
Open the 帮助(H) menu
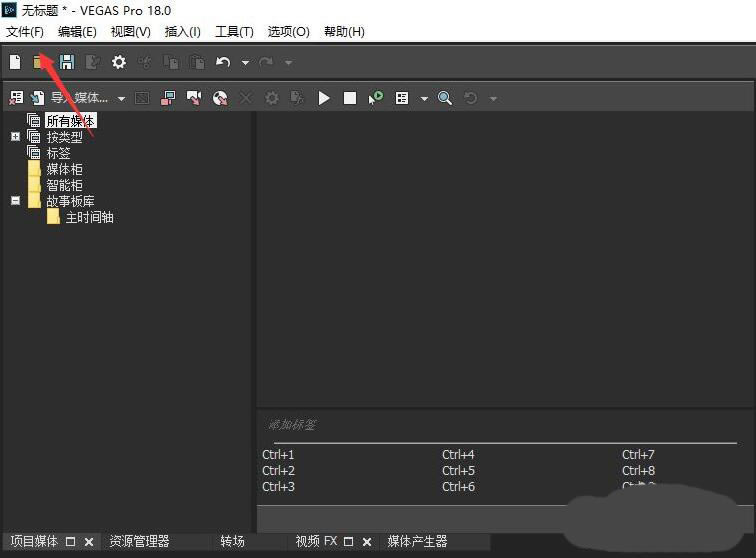(x=344, y=32)
